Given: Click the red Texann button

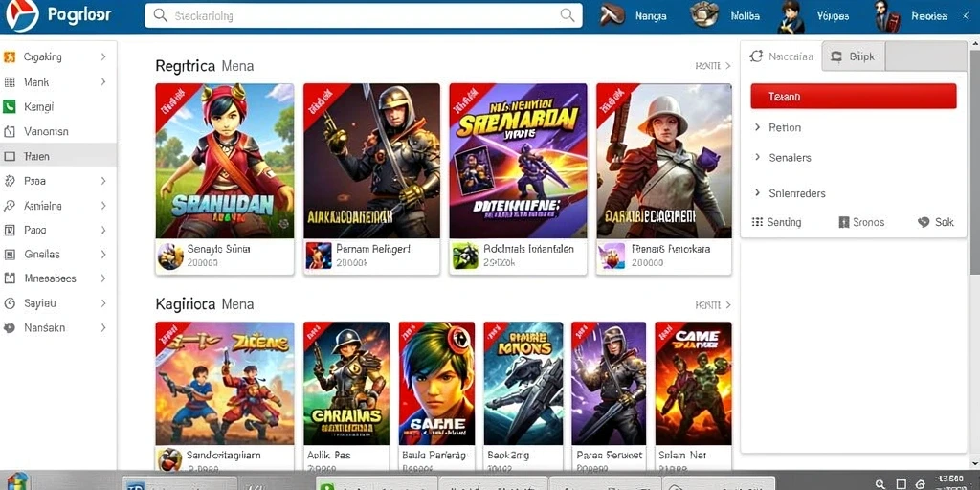Looking at the screenshot, I should [x=853, y=97].
